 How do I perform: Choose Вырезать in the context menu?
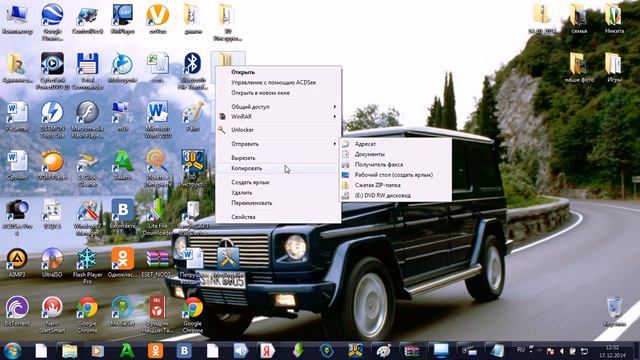(278, 158)
